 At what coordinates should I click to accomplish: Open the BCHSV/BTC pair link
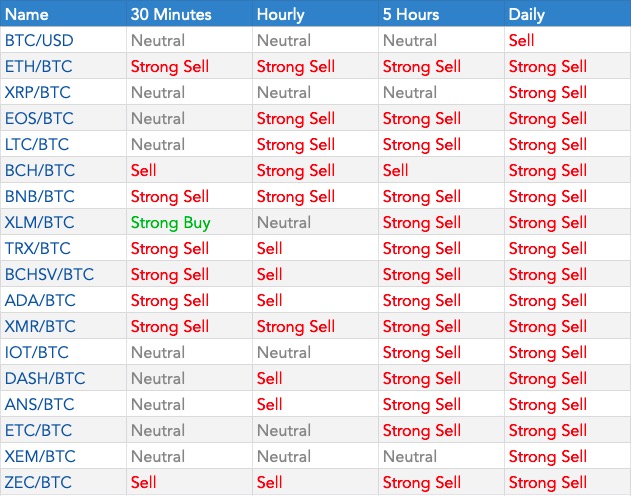point(49,274)
